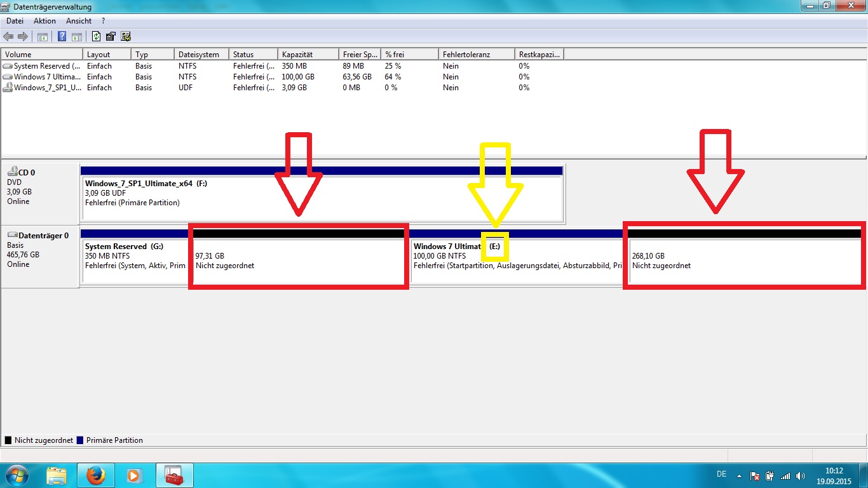The width and height of the screenshot is (868, 488).
Task: Launch Firefox from the taskbar
Action: point(95,475)
